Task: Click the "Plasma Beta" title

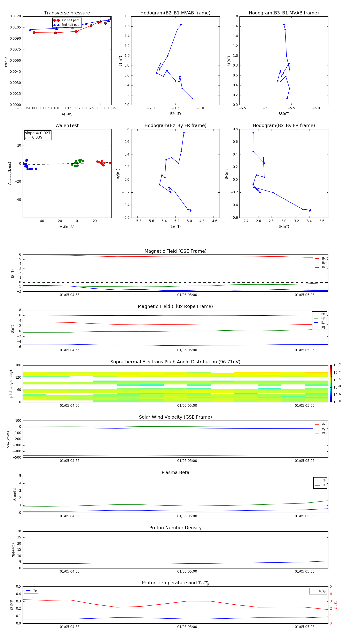Action: click(x=175, y=472)
